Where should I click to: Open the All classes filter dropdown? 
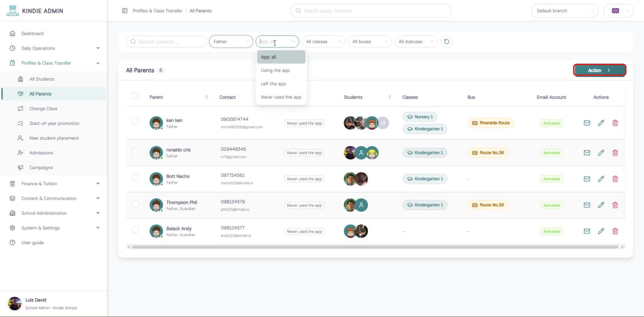pyautogui.click(x=323, y=42)
